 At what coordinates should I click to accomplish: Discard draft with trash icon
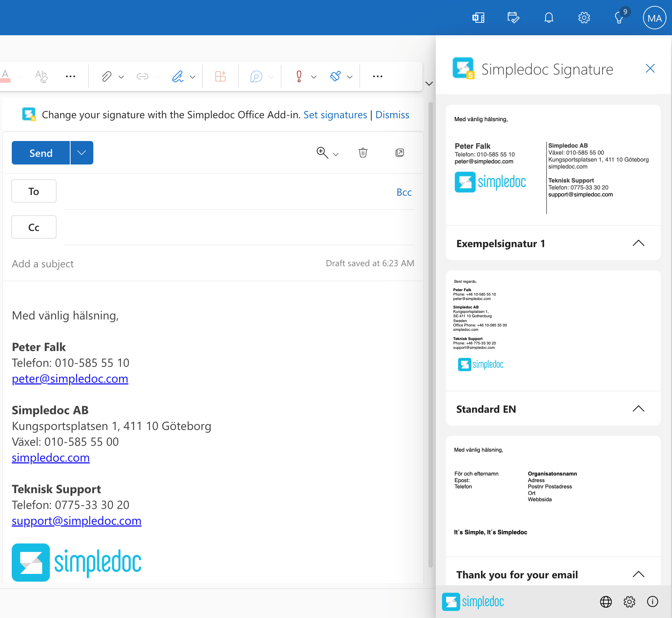[363, 153]
